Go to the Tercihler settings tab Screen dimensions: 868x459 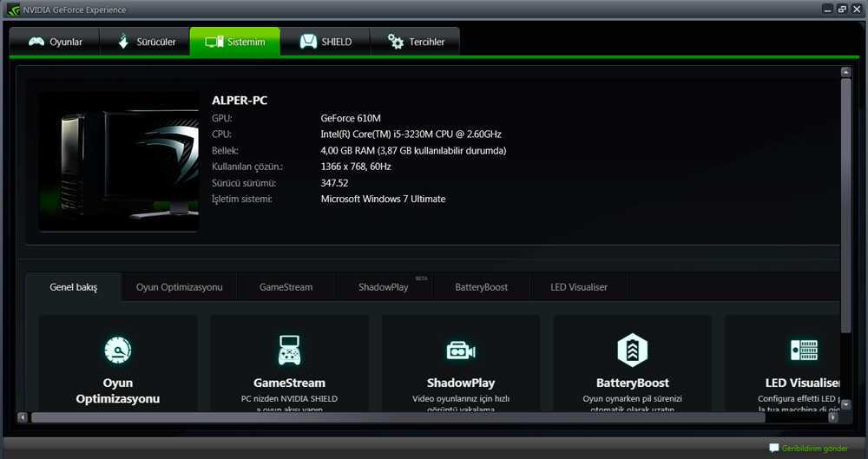click(415, 42)
